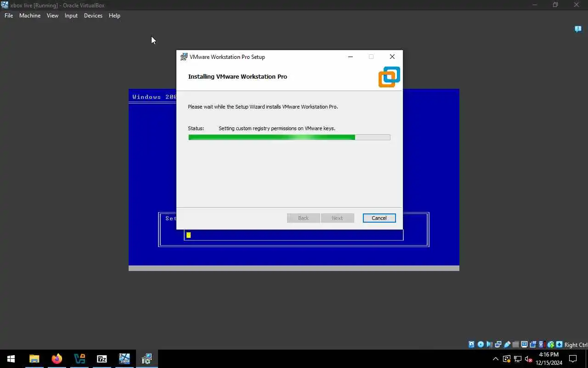Click the recording status icon
588x368 pixels.
click(533, 345)
